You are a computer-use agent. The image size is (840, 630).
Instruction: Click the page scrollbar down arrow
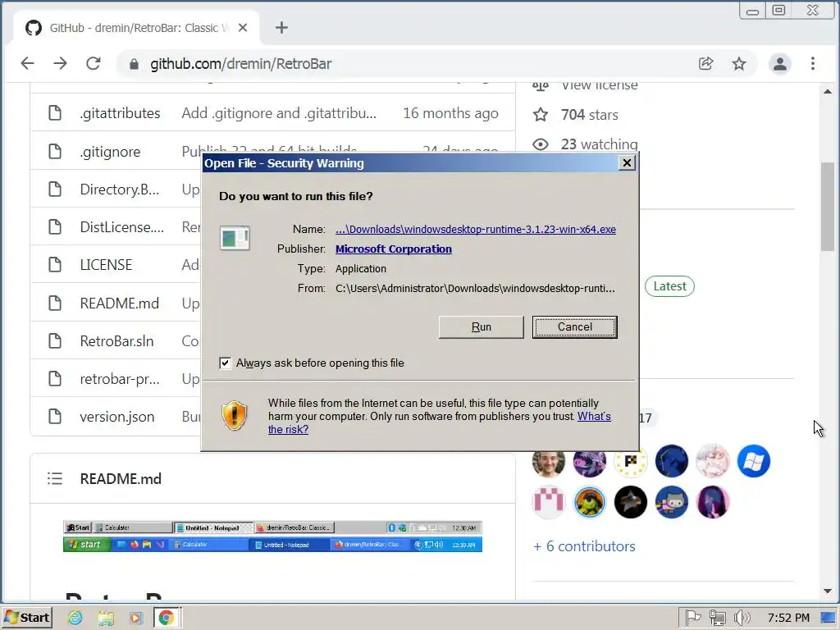point(828,591)
